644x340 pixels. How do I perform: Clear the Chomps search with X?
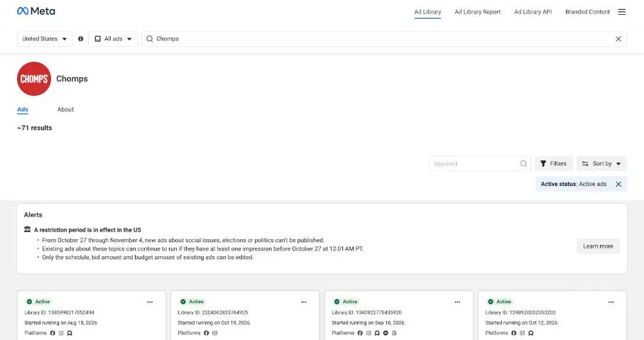[x=618, y=38]
